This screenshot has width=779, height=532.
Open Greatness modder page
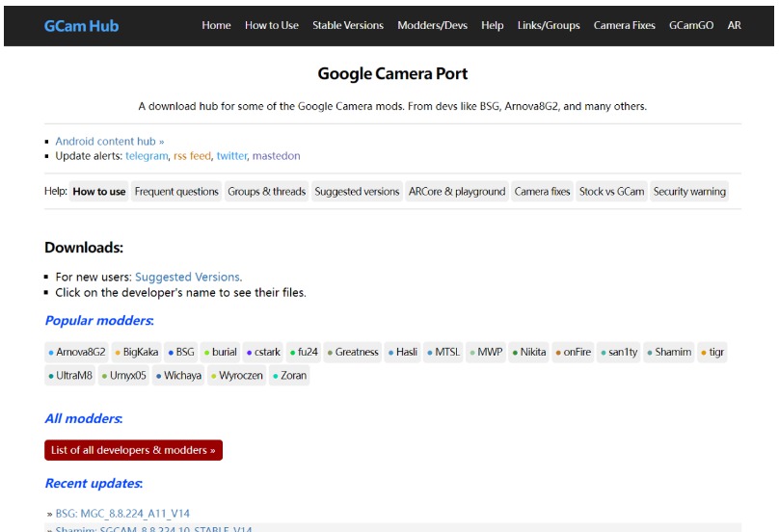352,352
